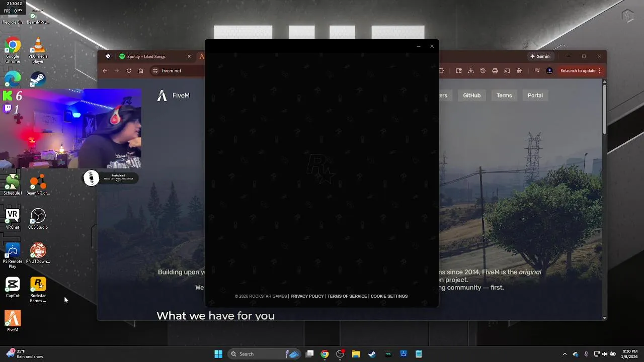Open the Chrome downloads icon
The width and height of the screenshot is (644, 362).
click(x=471, y=71)
